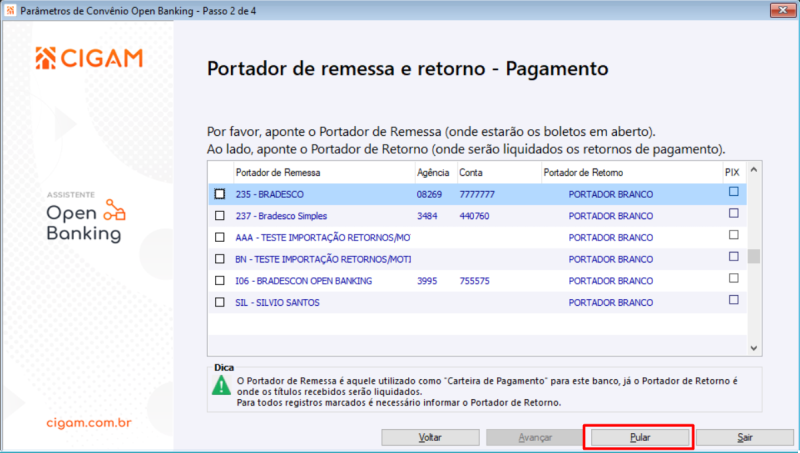
Task: Click the PIX column header
Action: tap(734, 172)
